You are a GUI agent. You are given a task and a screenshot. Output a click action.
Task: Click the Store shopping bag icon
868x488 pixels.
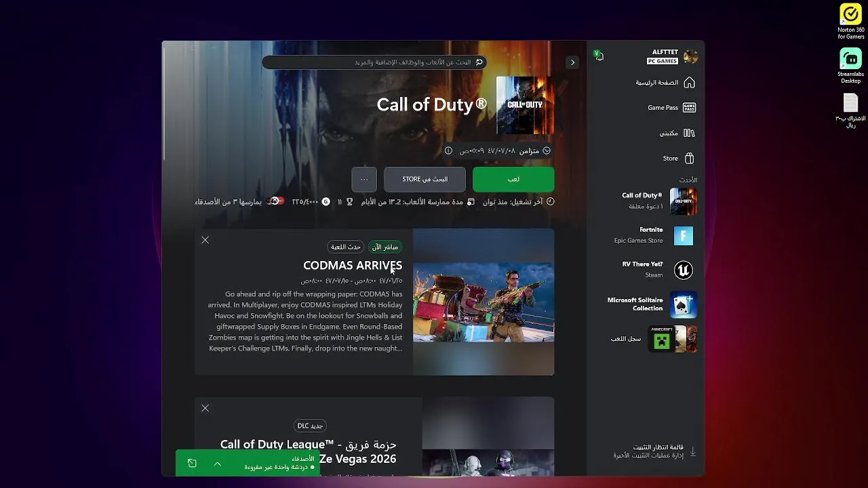(689, 159)
